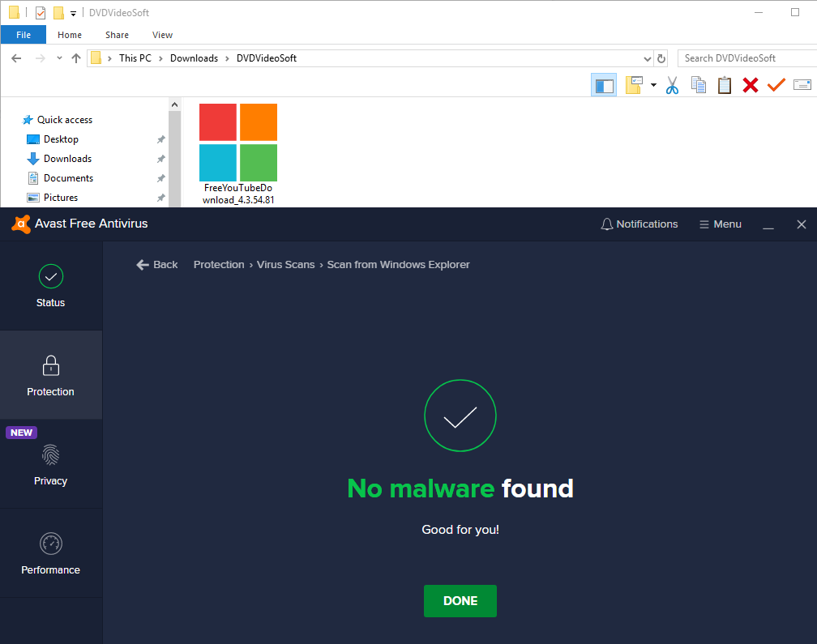Screen dimensions: 817x644
Task: Click Downloads in address bar path
Action: coord(194,58)
